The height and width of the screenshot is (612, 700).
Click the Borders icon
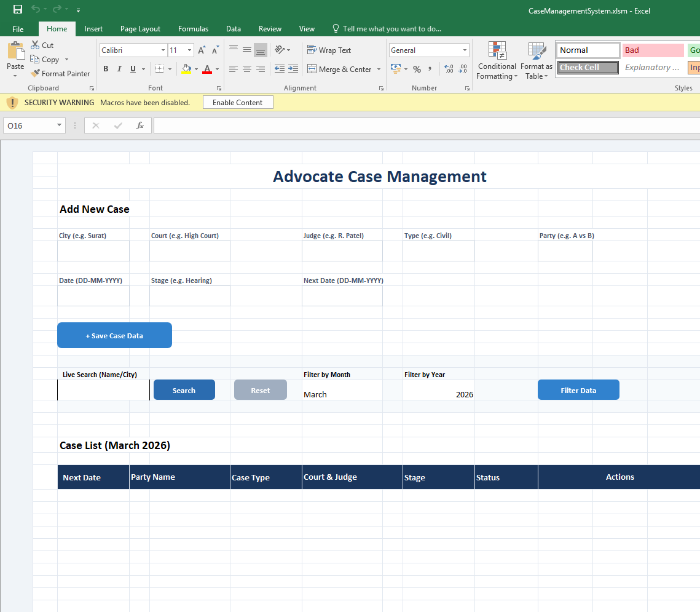pyautogui.click(x=159, y=69)
